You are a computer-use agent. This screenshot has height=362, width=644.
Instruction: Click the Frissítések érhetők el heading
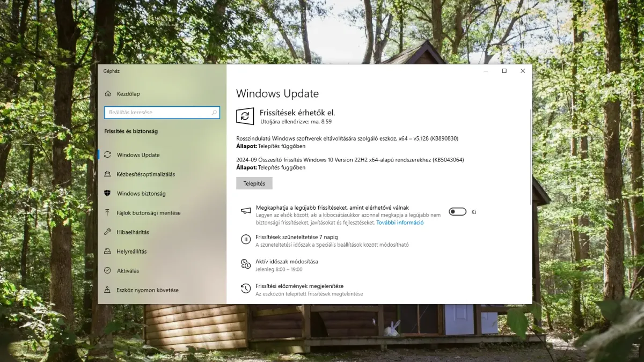[297, 113]
